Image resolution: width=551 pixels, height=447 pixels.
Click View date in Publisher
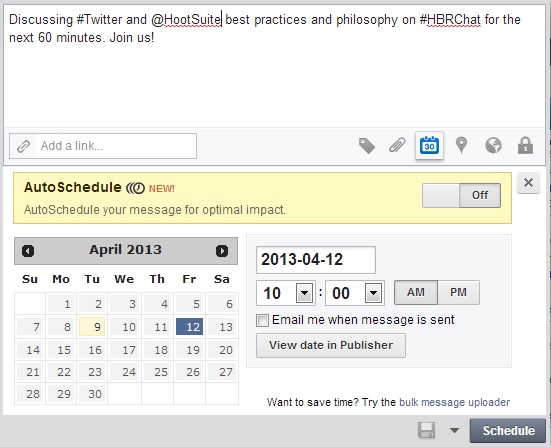click(331, 345)
